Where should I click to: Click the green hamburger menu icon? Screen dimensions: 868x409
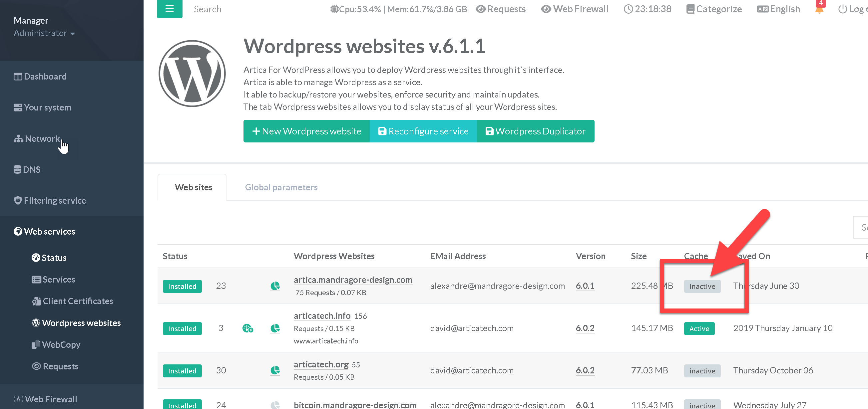point(170,9)
